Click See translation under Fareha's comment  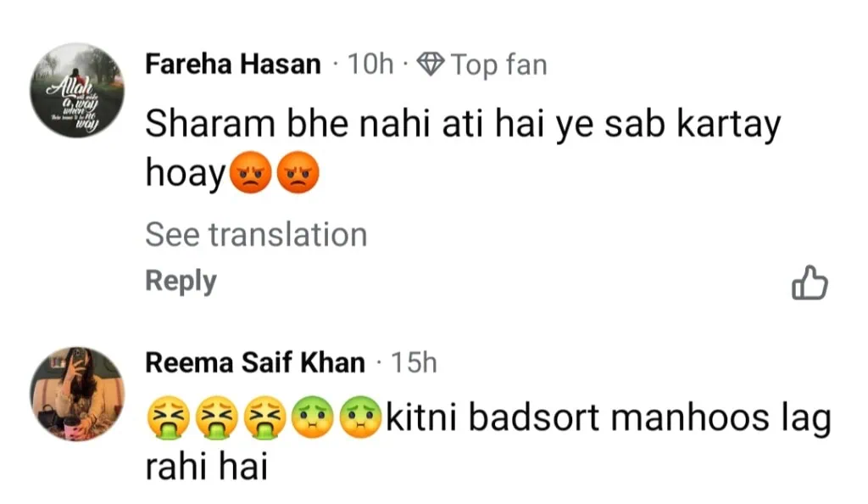[x=256, y=234]
